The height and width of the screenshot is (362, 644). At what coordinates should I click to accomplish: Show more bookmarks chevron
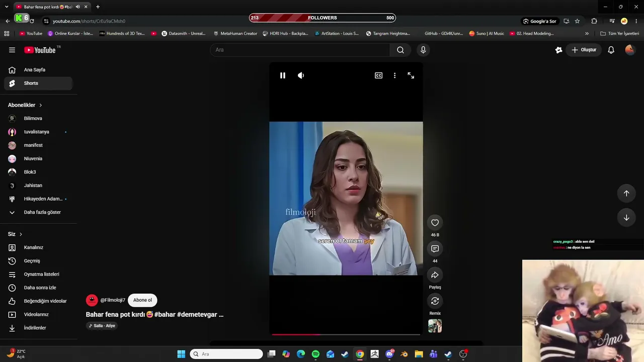tap(587, 34)
